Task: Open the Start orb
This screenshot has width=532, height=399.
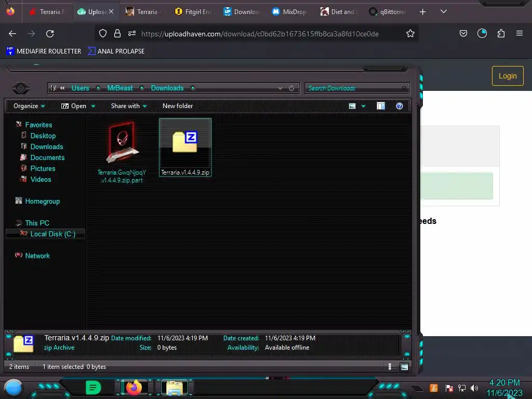Action: pos(14,388)
